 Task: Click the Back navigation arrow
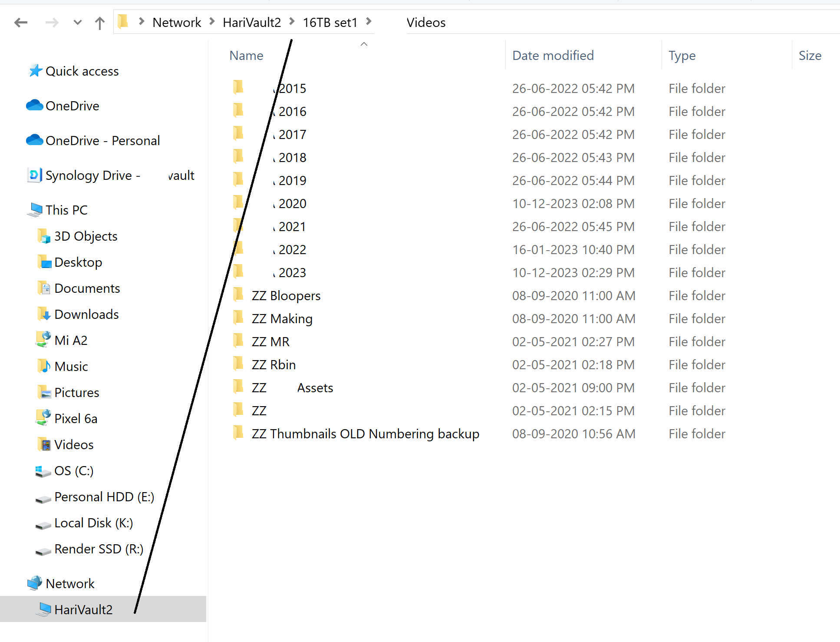coord(20,22)
